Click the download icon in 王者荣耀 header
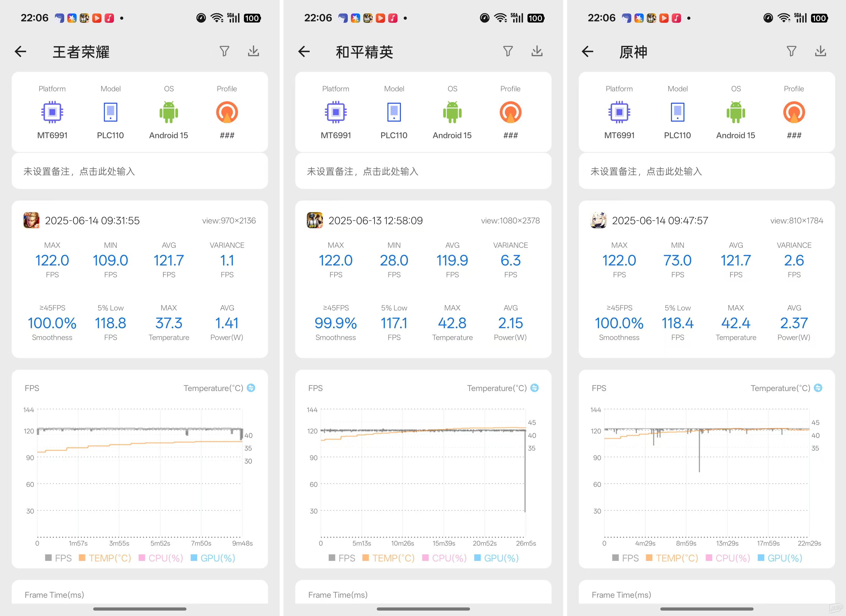This screenshot has height=616, width=846. [254, 51]
